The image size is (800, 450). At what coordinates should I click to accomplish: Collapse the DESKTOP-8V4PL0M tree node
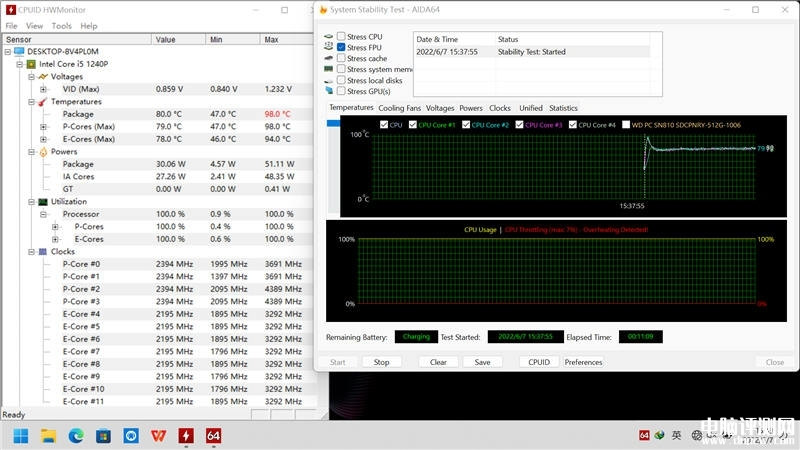(x=8, y=52)
